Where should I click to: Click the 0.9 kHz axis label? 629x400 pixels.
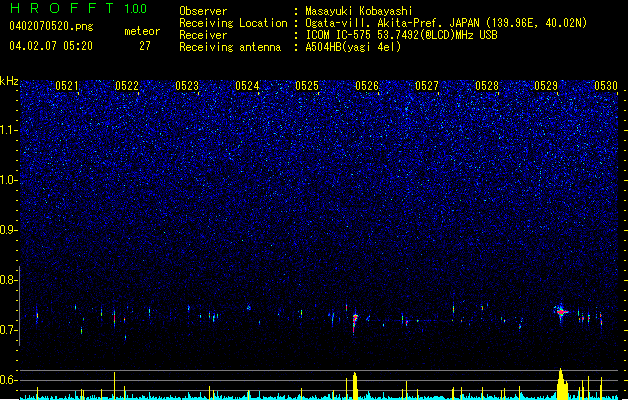coord(9,230)
